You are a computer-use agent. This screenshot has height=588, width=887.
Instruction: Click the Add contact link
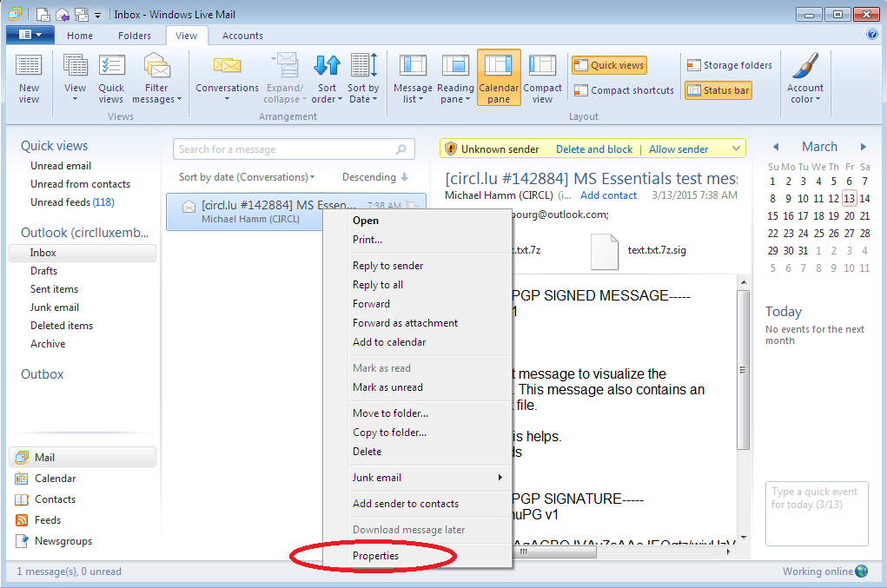(x=608, y=195)
